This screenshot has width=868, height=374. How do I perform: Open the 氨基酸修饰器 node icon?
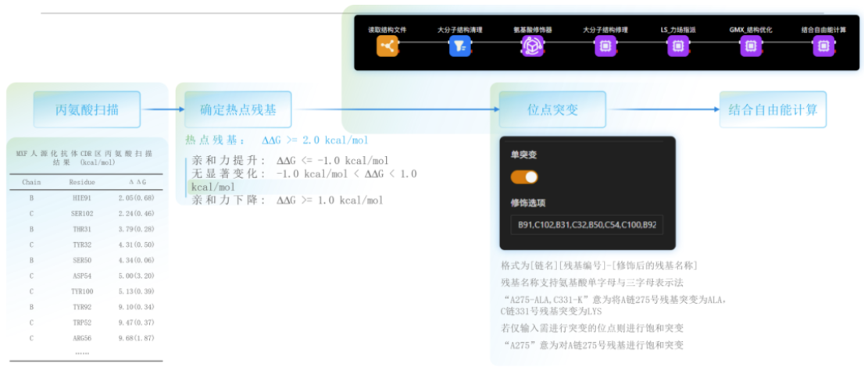pyautogui.click(x=532, y=47)
